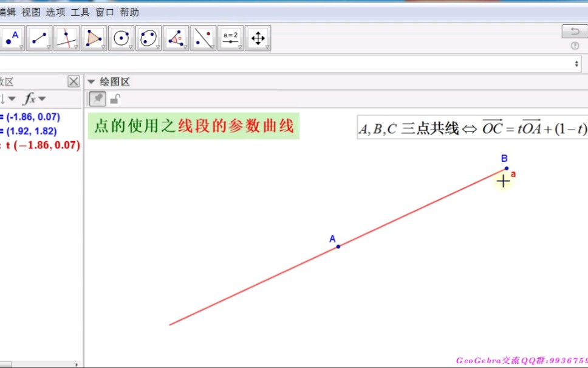This screenshot has width=588, height=368.
Task: Close the algebra view panel
Action: tap(73, 81)
